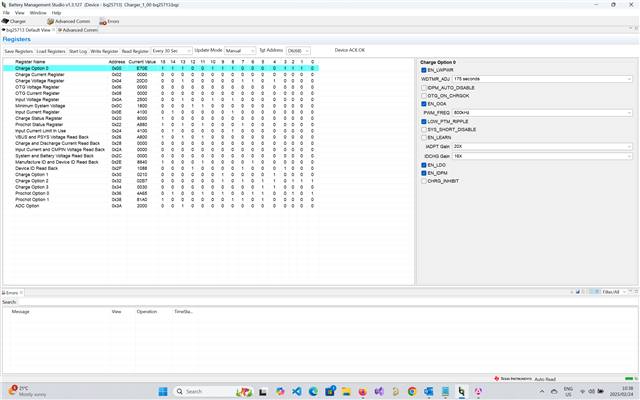
Task: Uncheck the EN_LDO checkbox
Action: [x=424, y=165]
